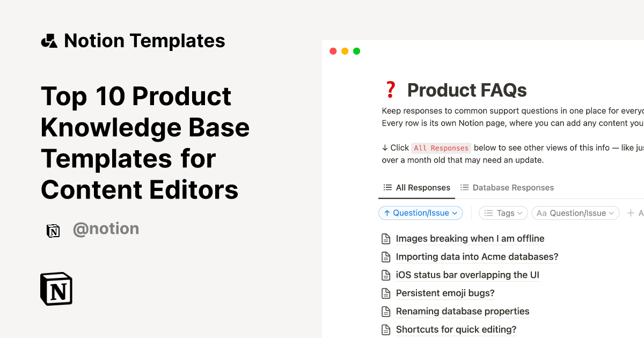
Task: Select the All Responses tab
Action: click(422, 187)
